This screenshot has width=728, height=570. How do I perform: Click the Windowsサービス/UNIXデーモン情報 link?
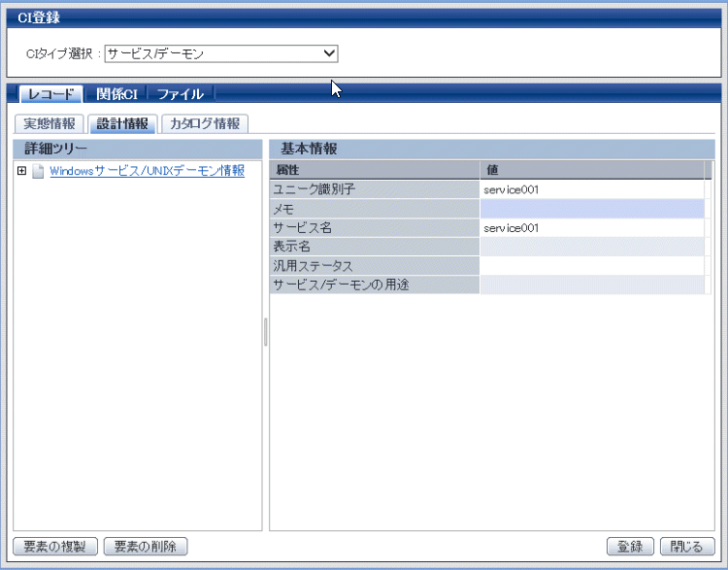point(147,171)
